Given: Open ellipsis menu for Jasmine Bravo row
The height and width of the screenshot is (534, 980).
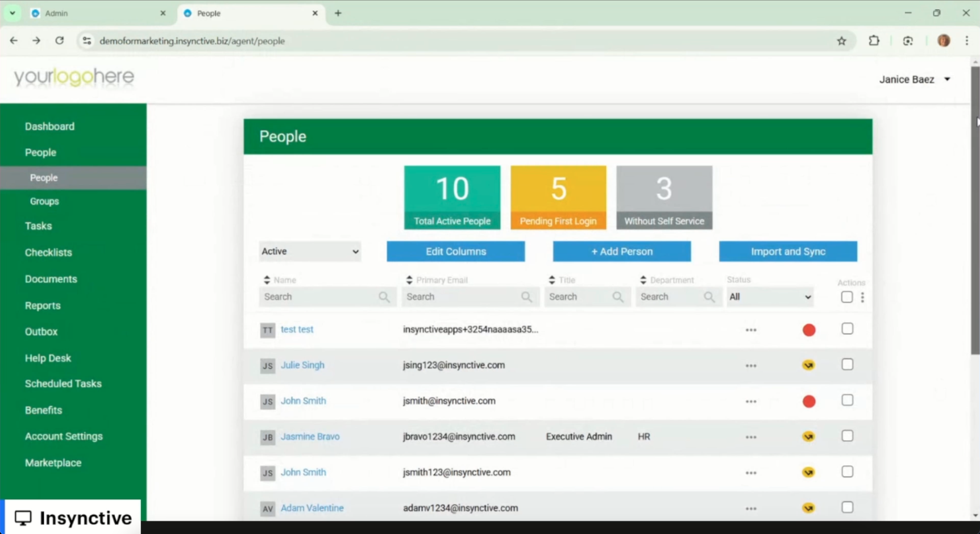Looking at the screenshot, I should (751, 437).
